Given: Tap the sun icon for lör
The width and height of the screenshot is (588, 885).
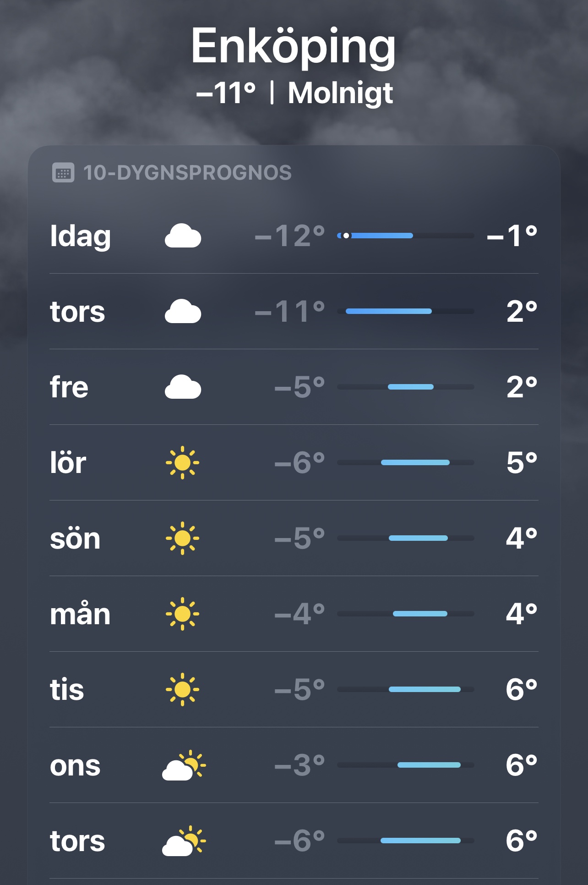Looking at the screenshot, I should click(x=182, y=462).
